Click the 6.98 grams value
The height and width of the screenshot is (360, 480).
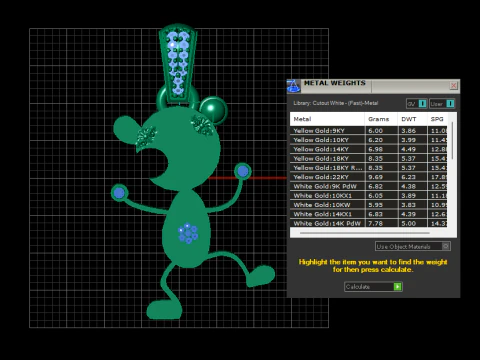(375, 149)
